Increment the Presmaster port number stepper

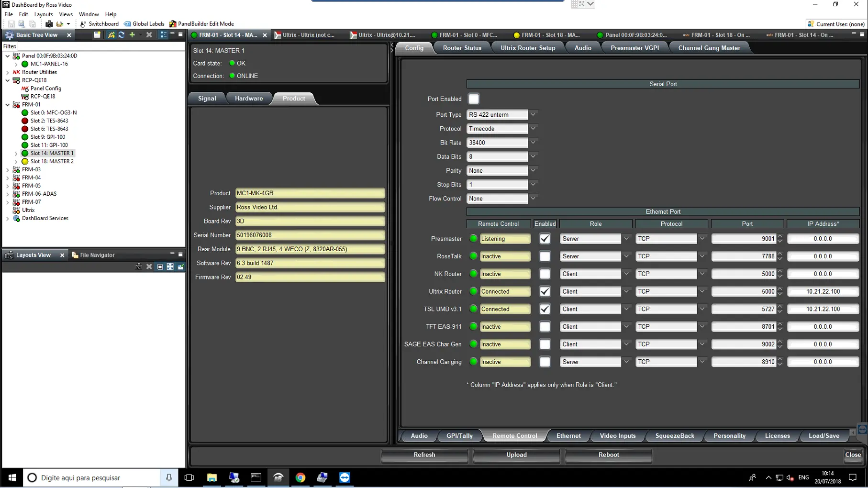780,236
